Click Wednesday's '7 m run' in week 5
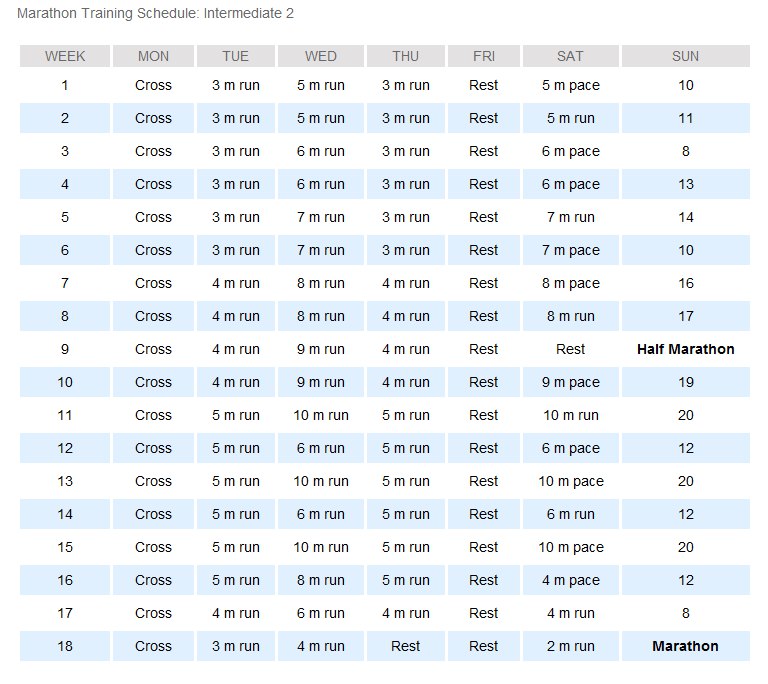The image size is (768, 684). click(321, 217)
